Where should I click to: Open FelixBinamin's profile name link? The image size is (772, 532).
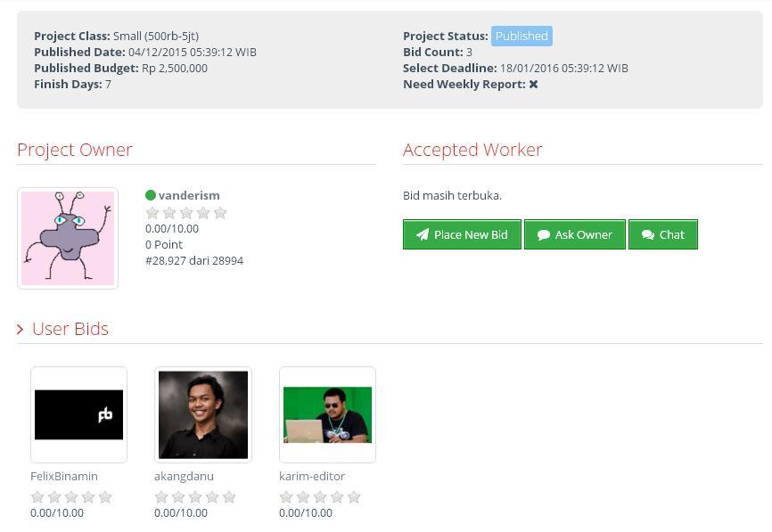(x=64, y=476)
